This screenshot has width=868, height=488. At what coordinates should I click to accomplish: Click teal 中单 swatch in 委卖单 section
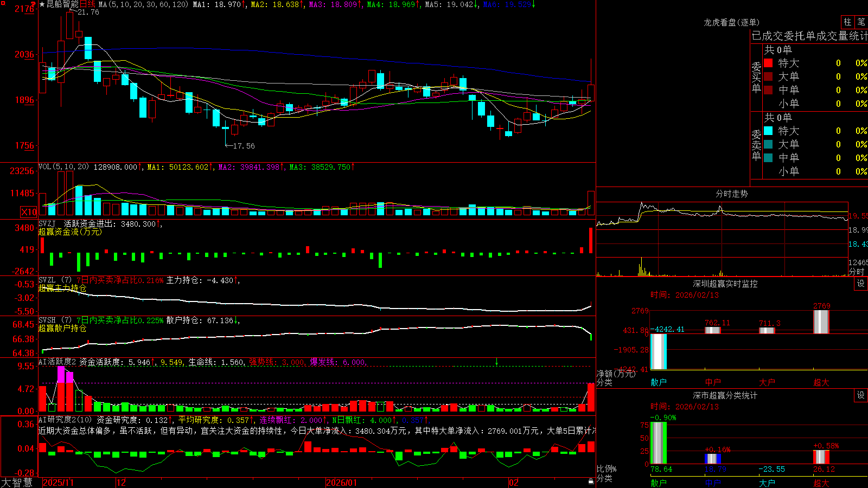click(768, 158)
